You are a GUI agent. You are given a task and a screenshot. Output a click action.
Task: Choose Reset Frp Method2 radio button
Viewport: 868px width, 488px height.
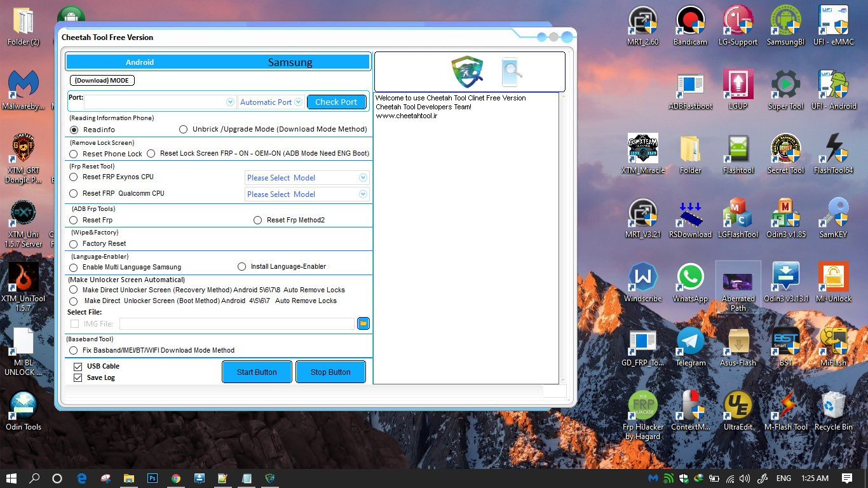[x=257, y=220]
